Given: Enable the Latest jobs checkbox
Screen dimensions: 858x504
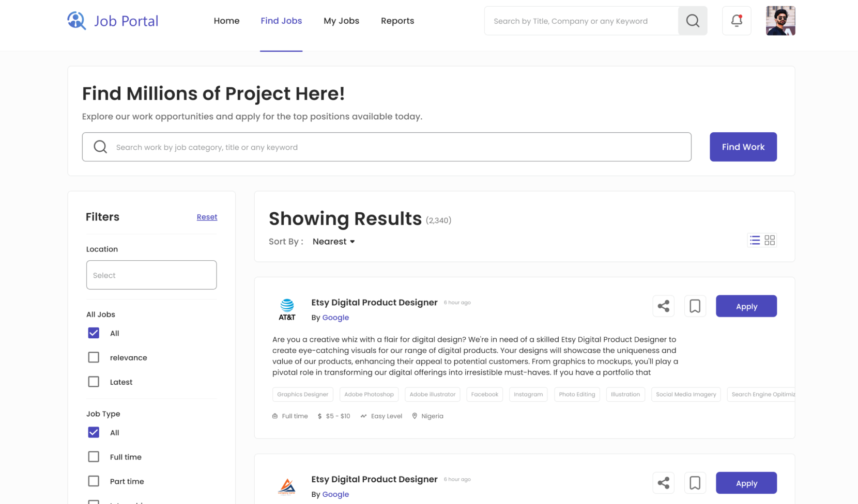Looking at the screenshot, I should coord(94,382).
